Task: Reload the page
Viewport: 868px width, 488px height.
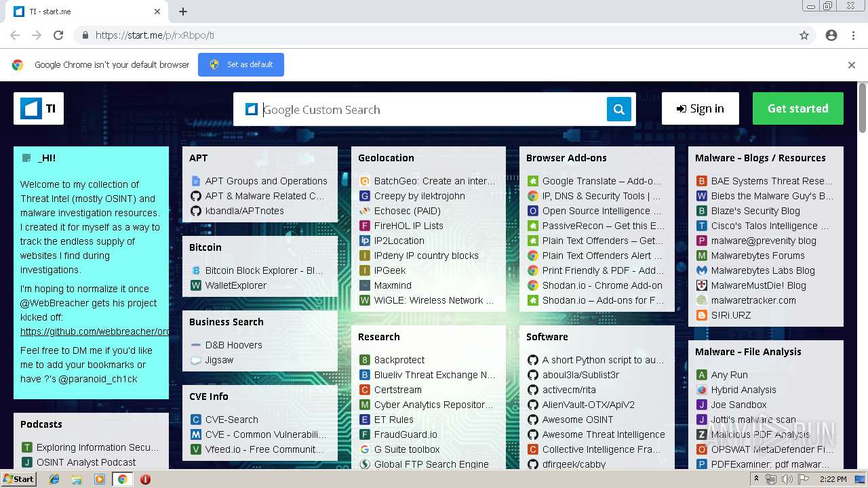Action: pyautogui.click(x=58, y=35)
